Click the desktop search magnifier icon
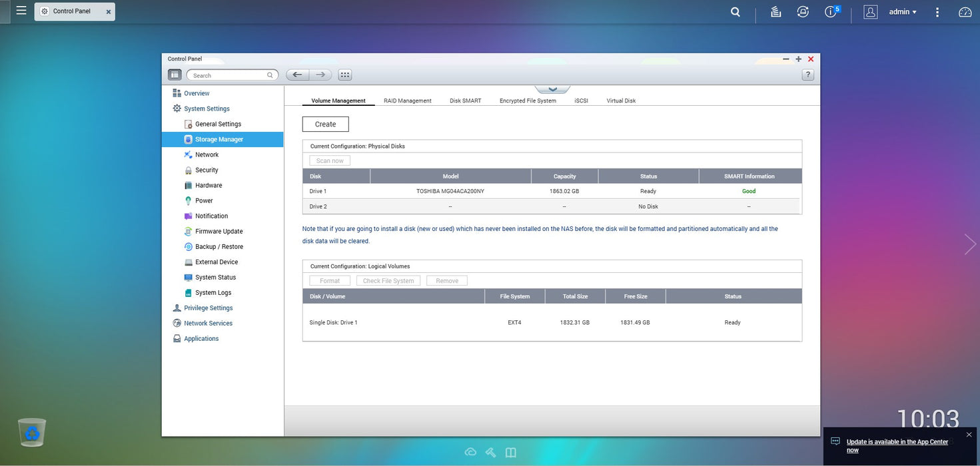The image size is (980, 466). click(x=735, y=12)
